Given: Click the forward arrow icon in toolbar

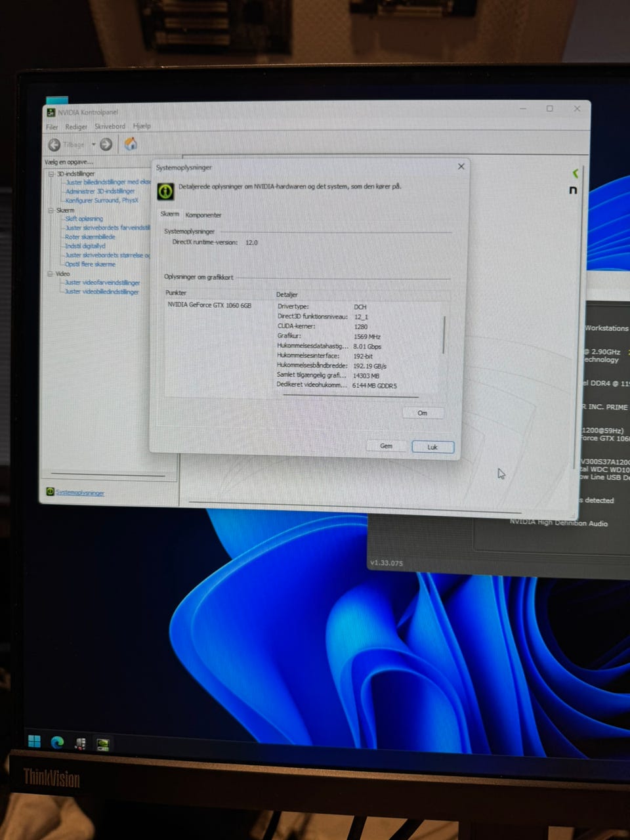Looking at the screenshot, I should [106, 144].
